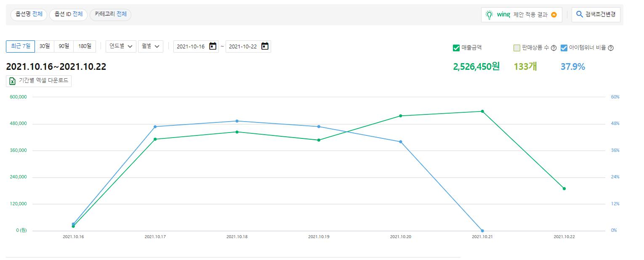Click the end date calendar icon
The width and height of the screenshot is (644, 260).
[x=265, y=46]
